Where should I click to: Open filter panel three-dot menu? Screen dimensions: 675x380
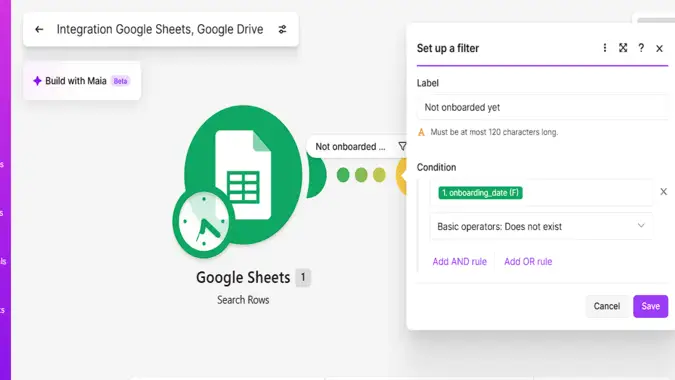(605, 48)
